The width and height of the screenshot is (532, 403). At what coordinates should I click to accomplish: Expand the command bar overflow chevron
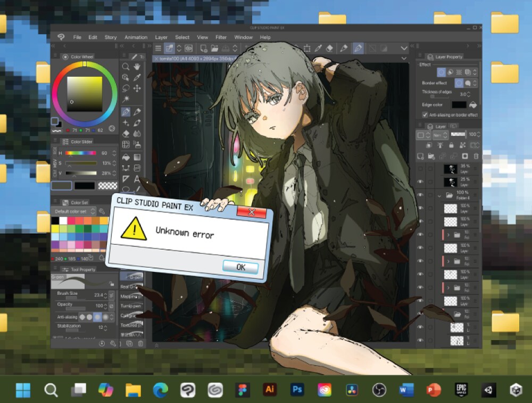point(404,48)
